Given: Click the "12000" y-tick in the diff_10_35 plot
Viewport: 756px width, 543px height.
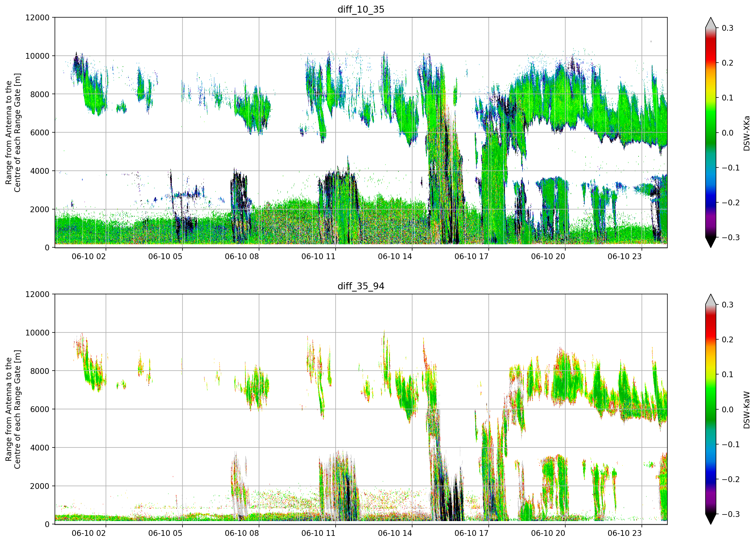Looking at the screenshot, I should 37,18.
